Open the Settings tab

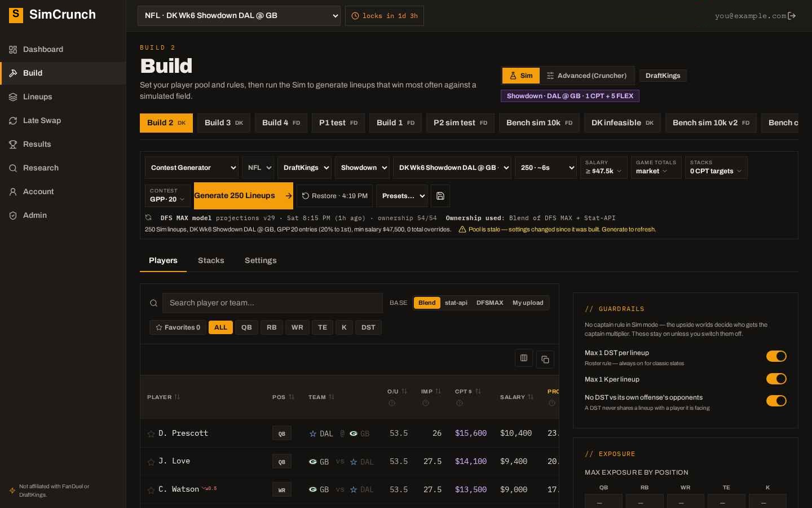point(261,260)
